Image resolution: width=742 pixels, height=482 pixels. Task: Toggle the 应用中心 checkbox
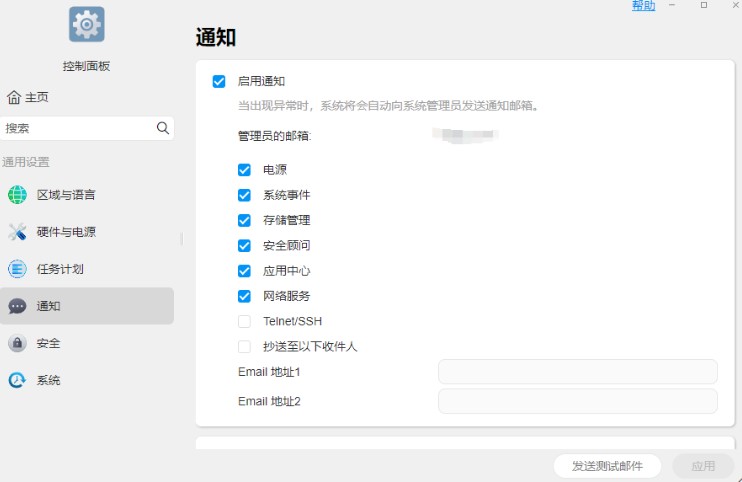[x=244, y=271]
